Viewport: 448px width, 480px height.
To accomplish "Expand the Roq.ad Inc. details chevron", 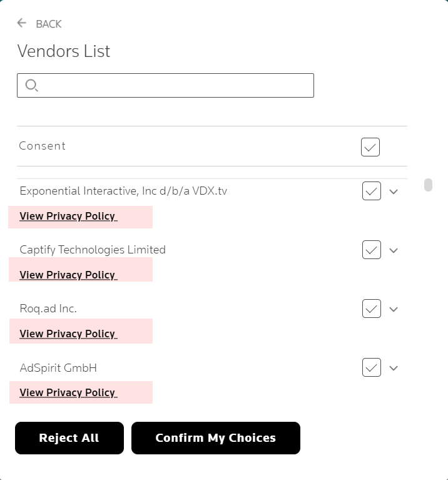I will pyautogui.click(x=394, y=309).
